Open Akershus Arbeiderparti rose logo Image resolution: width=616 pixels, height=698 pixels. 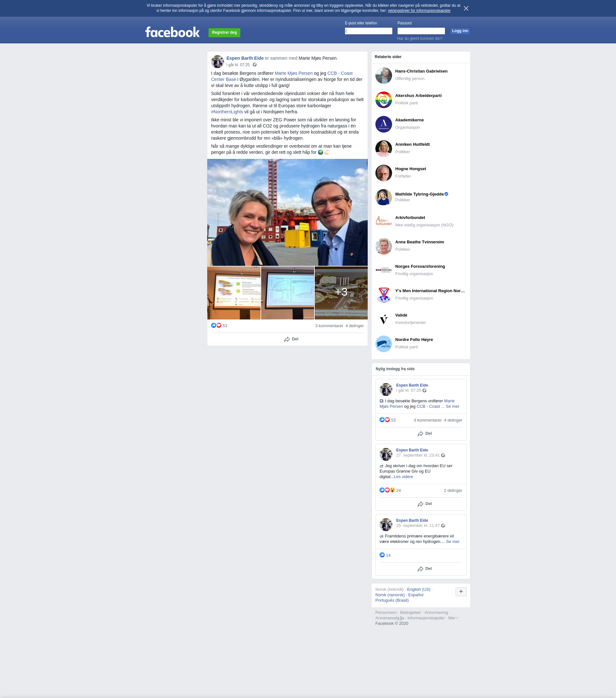383,100
